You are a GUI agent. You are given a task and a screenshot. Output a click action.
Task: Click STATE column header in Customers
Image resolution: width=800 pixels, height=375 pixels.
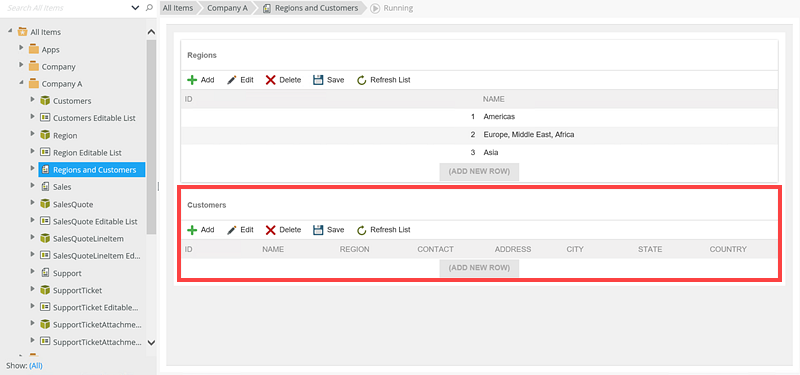click(650, 249)
